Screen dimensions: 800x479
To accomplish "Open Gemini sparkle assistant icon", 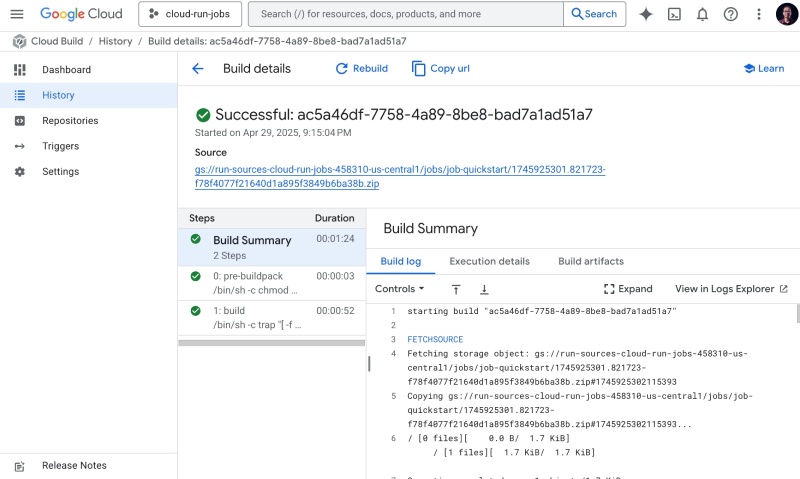I will click(646, 14).
